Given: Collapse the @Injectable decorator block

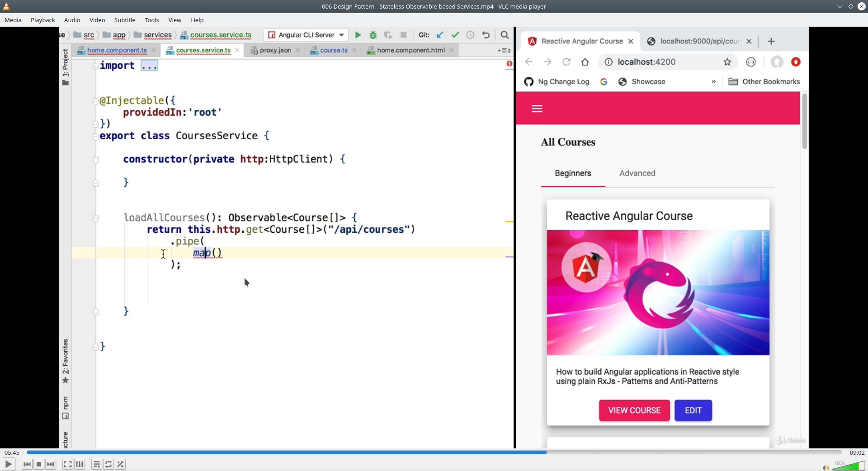Looking at the screenshot, I should [95, 101].
